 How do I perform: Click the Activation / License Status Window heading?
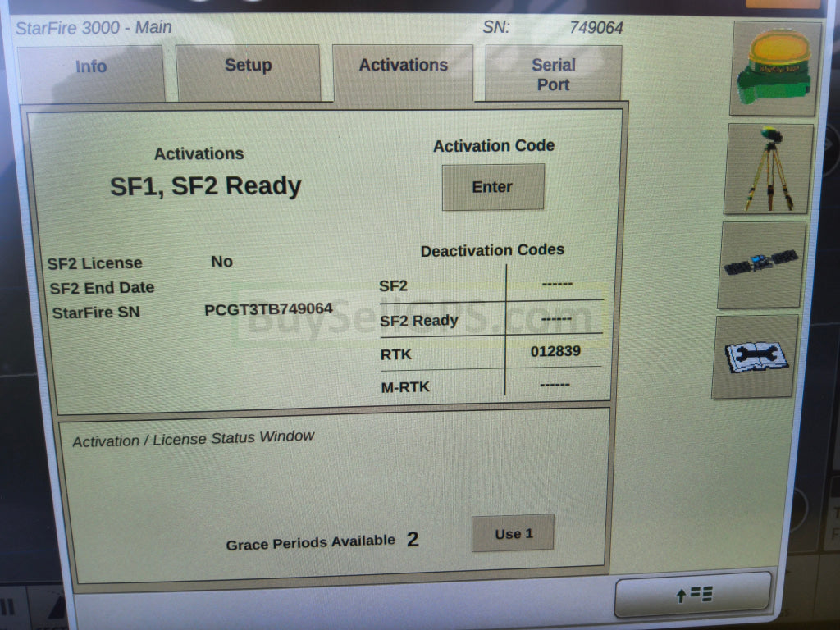click(193, 439)
